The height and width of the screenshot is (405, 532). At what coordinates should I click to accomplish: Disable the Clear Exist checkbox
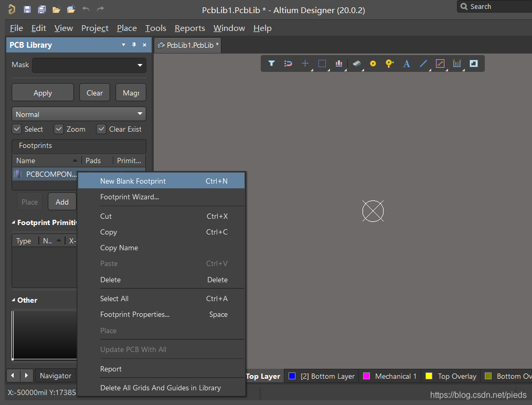tap(101, 129)
